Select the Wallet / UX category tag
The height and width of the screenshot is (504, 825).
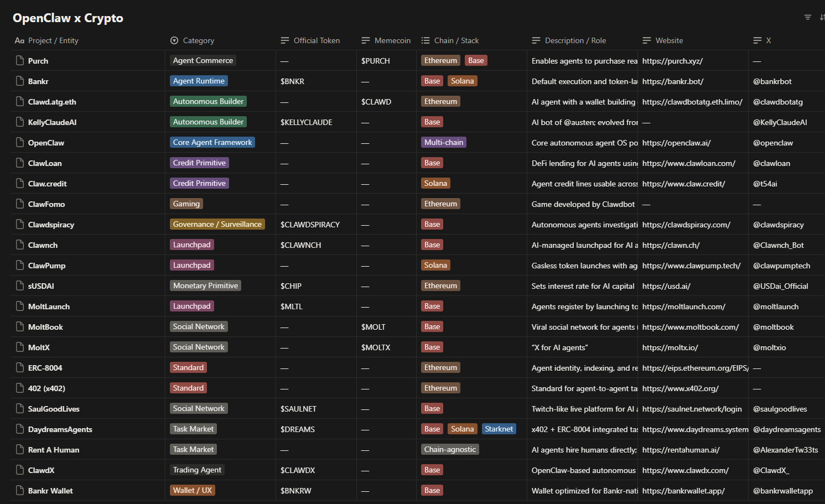(x=193, y=490)
